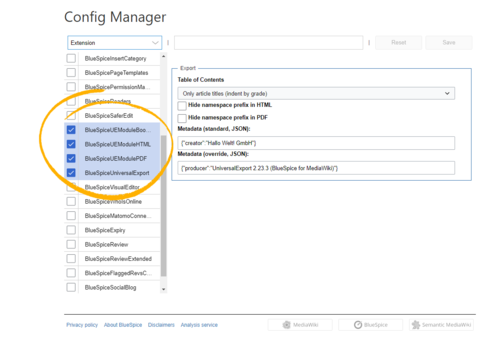Open the Analysis service link
This screenshot has height=361, width=504.
pyautogui.click(x=199, y=325)
